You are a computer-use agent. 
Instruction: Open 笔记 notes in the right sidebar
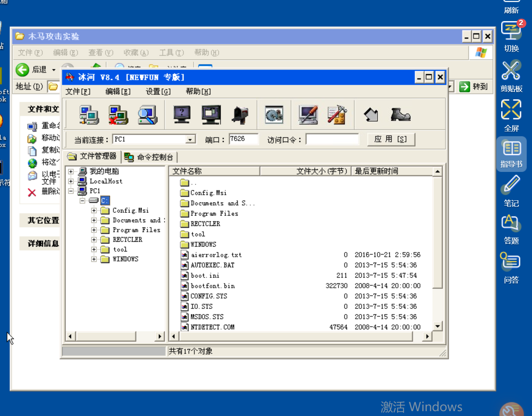[511, 191]
